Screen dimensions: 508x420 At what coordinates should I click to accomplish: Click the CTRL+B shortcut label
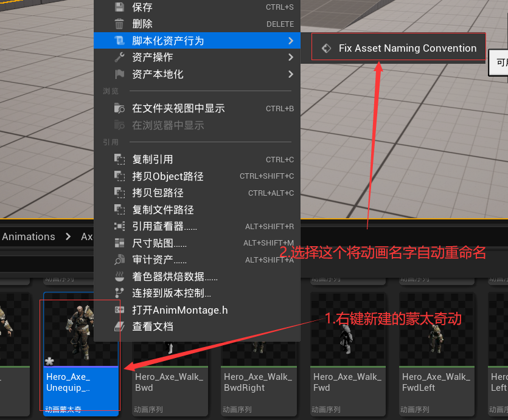[x=280, y=108]
